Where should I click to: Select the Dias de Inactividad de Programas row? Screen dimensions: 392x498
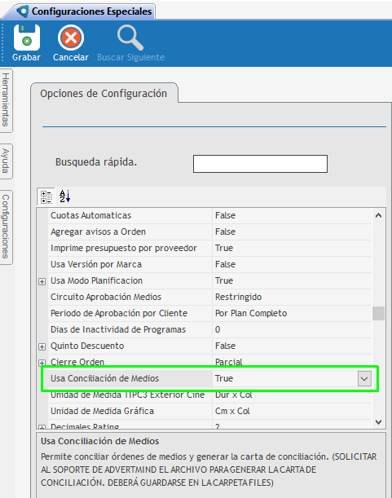coord(210,329)
